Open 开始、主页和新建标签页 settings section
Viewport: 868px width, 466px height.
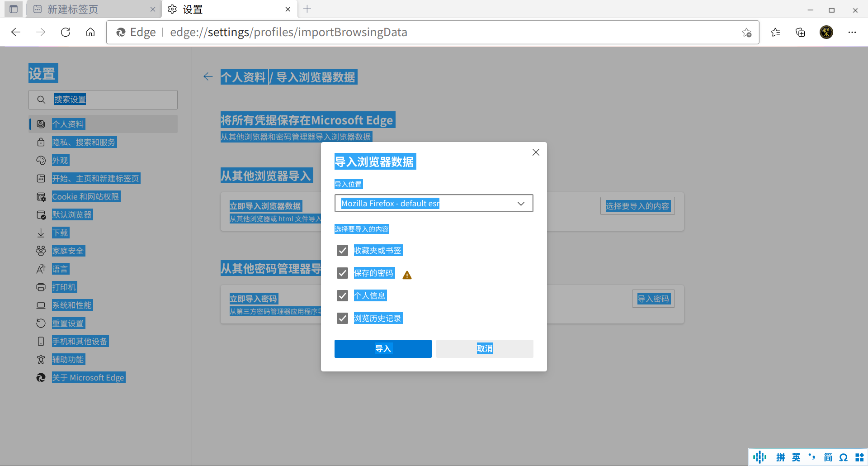click(104, 178)
